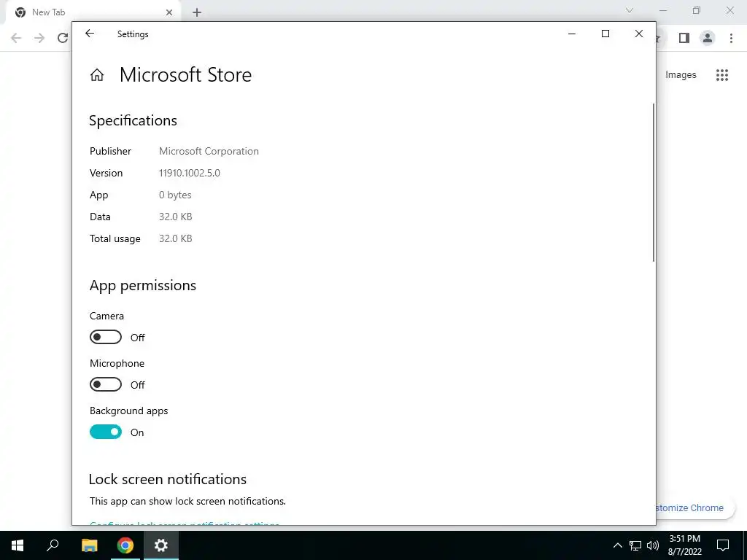Click 'This app can show lock screen notifications.'

pyautogui.click(x=187, y=501)
